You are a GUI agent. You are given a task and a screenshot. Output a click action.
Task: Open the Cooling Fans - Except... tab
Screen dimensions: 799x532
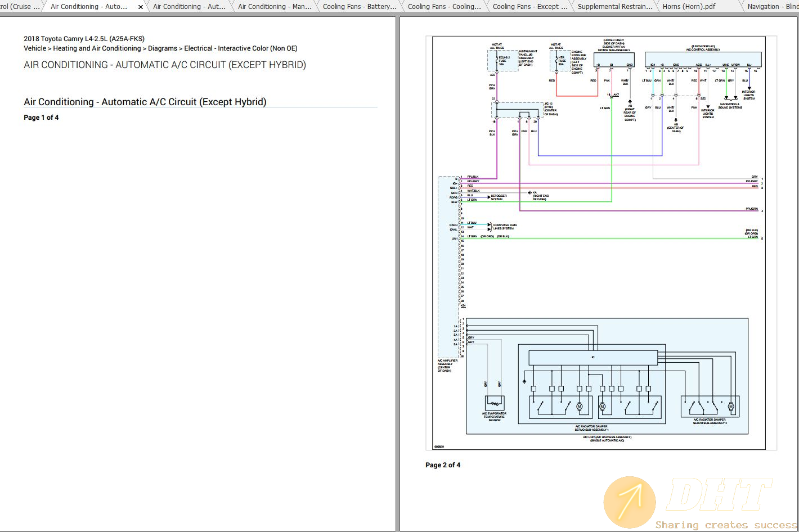click(x=529, y=7)
